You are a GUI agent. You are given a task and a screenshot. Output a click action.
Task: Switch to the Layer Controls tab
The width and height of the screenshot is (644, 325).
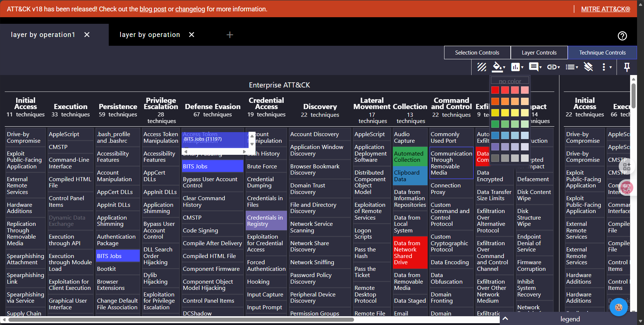tap(539, 53)
